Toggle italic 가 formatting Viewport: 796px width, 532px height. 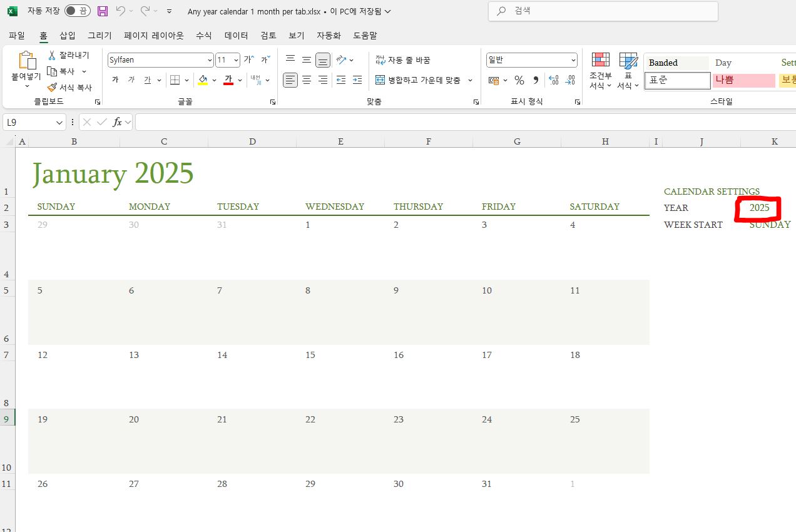[x=131, y=80]
